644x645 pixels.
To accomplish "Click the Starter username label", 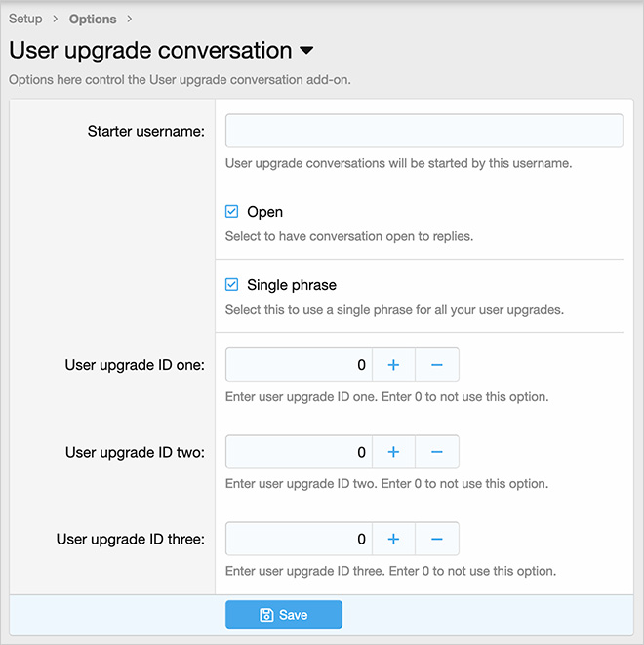I will tap(145, 132).
